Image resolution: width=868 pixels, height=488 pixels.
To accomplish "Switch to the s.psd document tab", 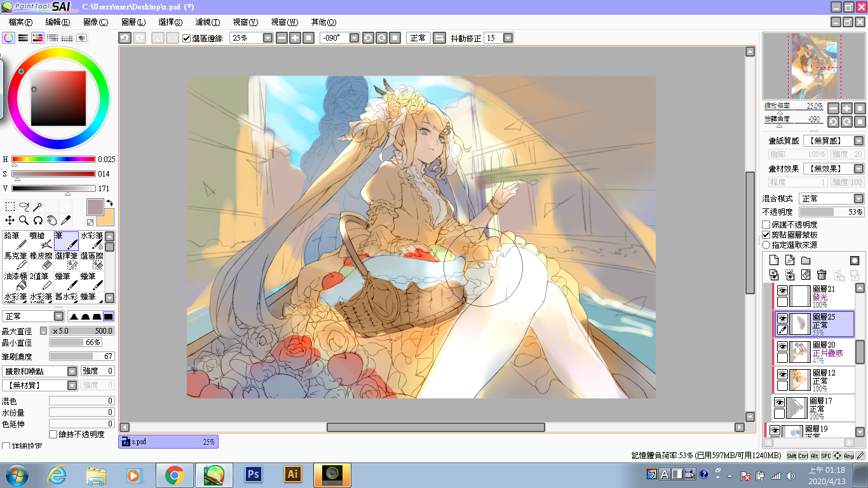I will [x=168, y=442].
